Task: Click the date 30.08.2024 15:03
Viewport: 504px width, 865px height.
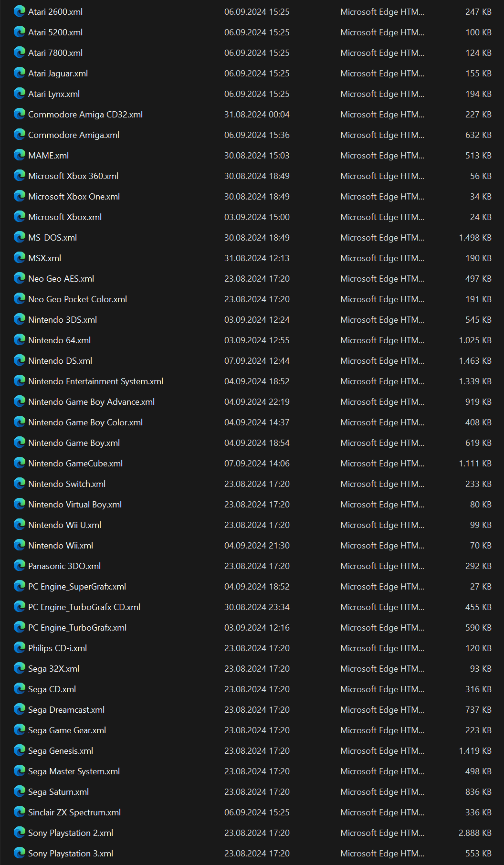Action: pyautogui.click(x=257, y=156)
